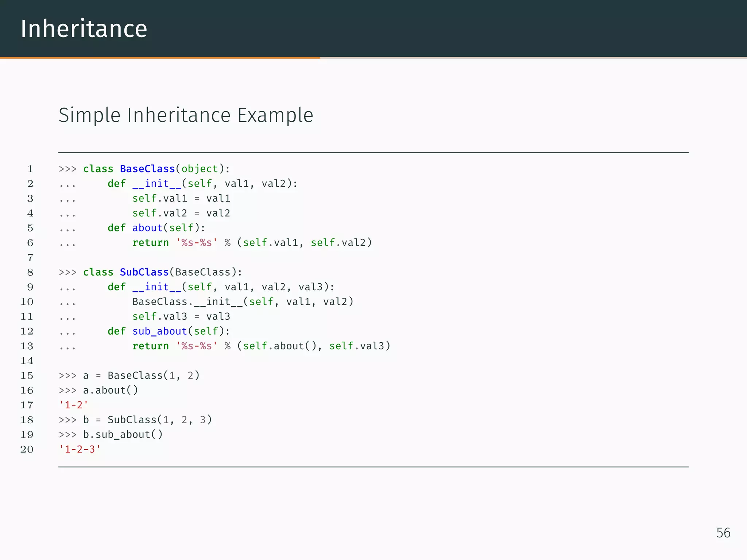747x560 pixels.
Task: Click line number 20 in the gutter
Action: [x=27, y=450]
